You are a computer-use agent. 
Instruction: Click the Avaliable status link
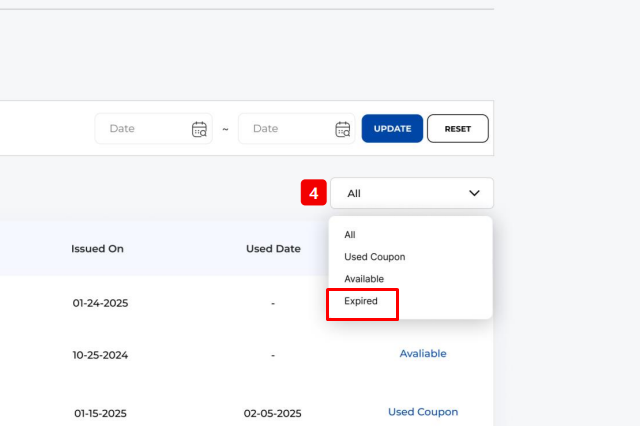click(423, 354)
